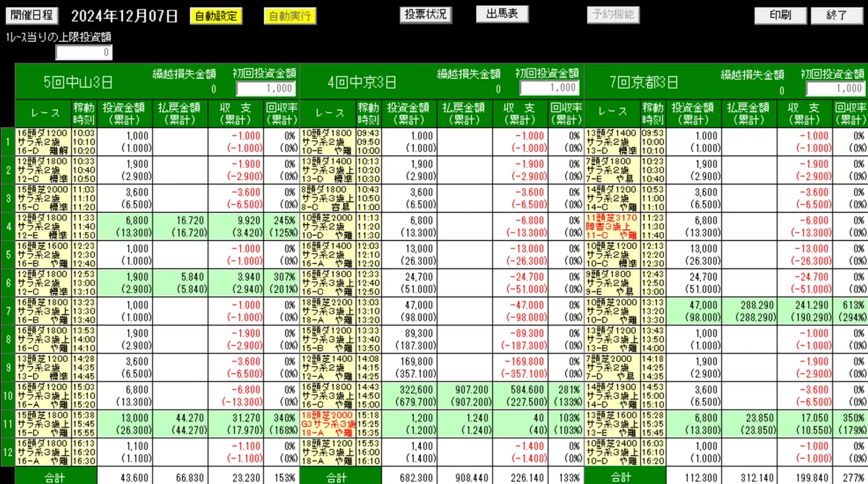The image size is (868, 484).
Task: Select the 5回中山3日 venue header
Action: [x=78, y=82]
